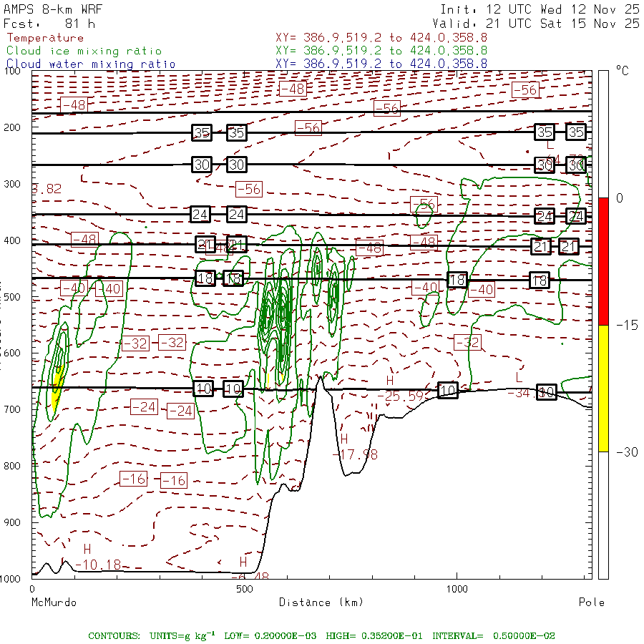Click the 'Fcst: 81 h' forecast hour text
The height and width of the screenshot is (644, 644).
49,24
